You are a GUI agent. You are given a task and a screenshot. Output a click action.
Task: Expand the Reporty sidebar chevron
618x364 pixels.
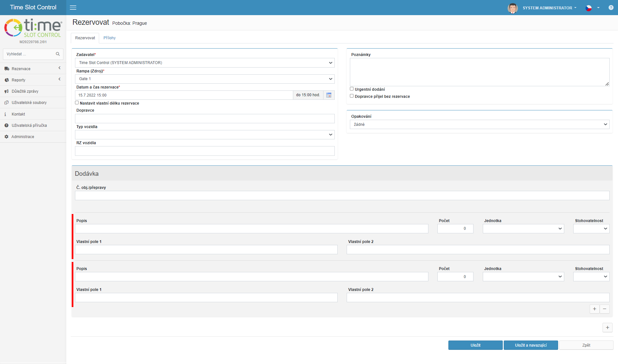pyautogui.click(x=60, y=79)
